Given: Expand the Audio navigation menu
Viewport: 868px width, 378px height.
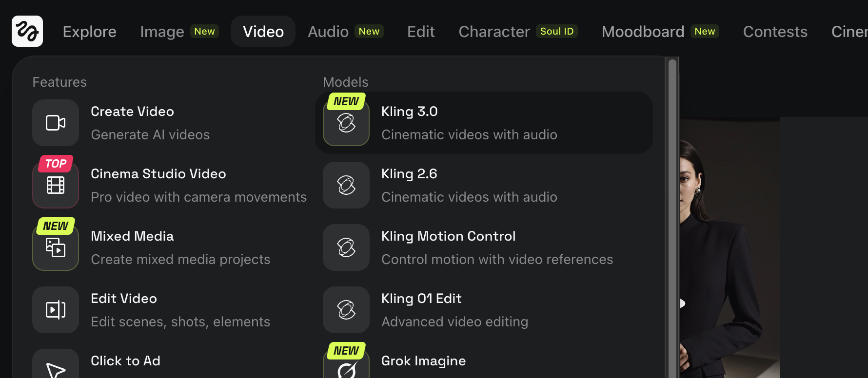Looking at the screenshot, I should [328, 32].
